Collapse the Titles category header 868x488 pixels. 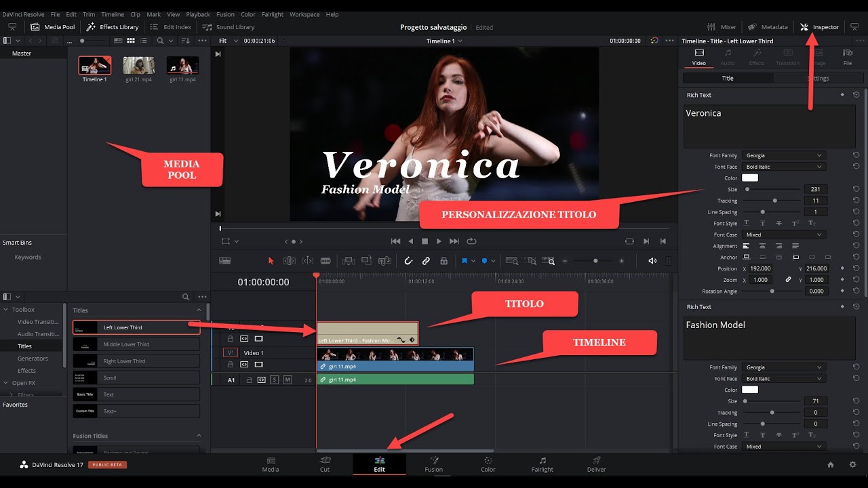click(x=199, y=310)
